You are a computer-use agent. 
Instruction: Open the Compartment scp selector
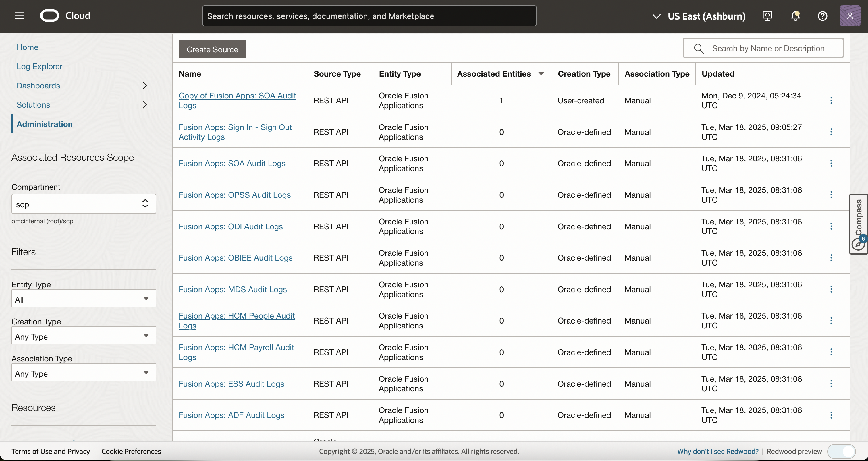point(84,204)
